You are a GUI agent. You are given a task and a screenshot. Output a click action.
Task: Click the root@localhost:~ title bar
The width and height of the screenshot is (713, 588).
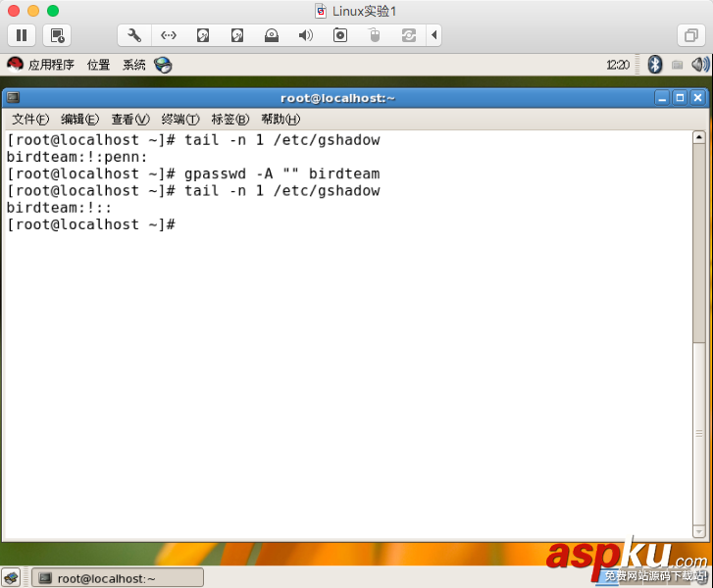pos(337,98)
